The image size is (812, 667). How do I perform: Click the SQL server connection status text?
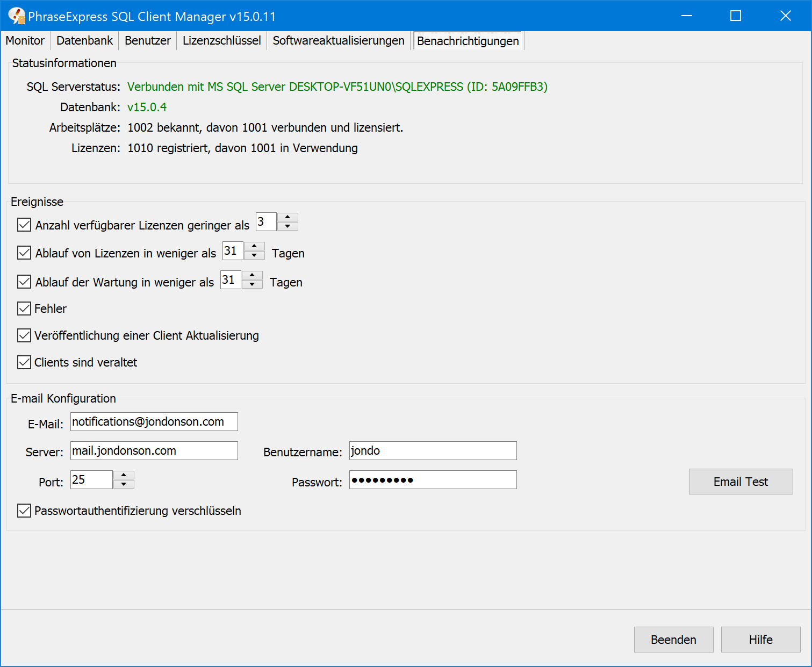pyautogui.click(x=337, y=87)
